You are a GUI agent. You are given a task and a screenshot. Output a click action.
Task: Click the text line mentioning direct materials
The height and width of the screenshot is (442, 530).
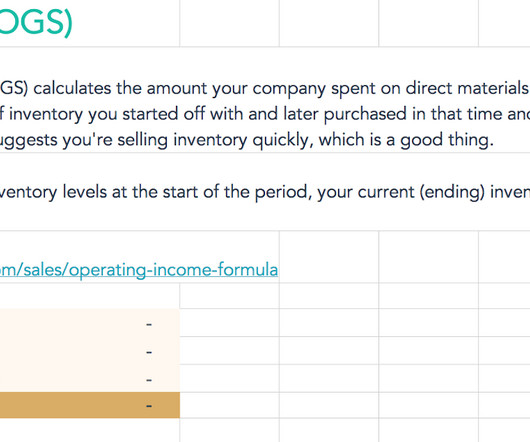[265, 89]
